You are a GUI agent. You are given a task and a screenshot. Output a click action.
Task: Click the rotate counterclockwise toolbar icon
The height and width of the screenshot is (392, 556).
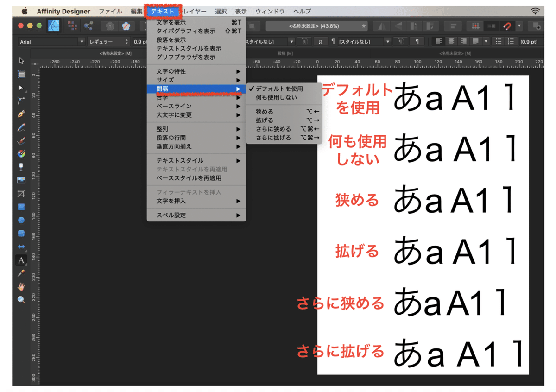pyautogui.click(x=415, y=26)
